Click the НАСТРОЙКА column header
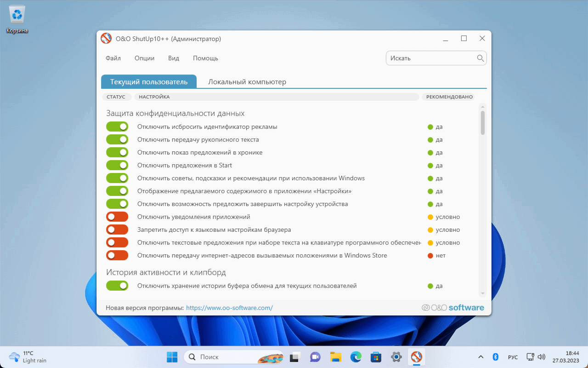Screen dimensions: 588x368 click(277, 97)
